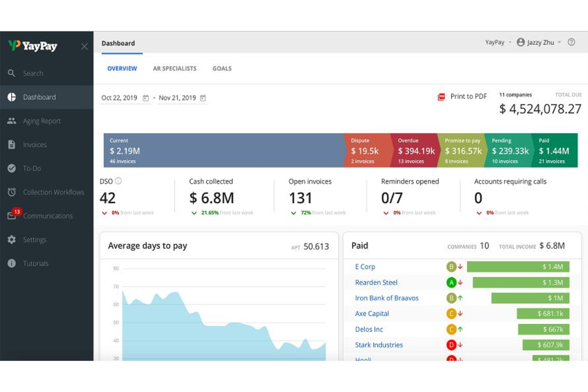This screenshot has height=392, width=588.
Task: Expand the Jazzy Zhu user menu arrow
Action: click(559, 42)
